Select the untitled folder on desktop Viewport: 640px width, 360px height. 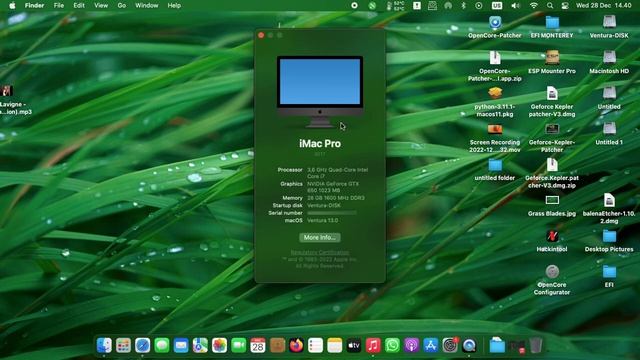[495, 165]
